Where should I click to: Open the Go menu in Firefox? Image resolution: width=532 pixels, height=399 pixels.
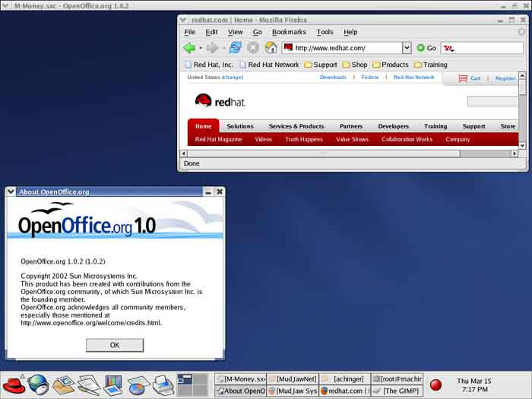coord(257,32)
